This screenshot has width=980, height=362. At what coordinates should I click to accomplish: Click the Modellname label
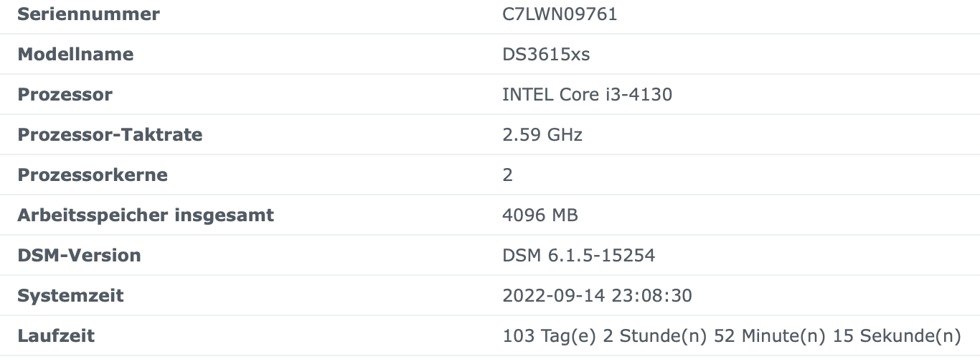point(75,54)
